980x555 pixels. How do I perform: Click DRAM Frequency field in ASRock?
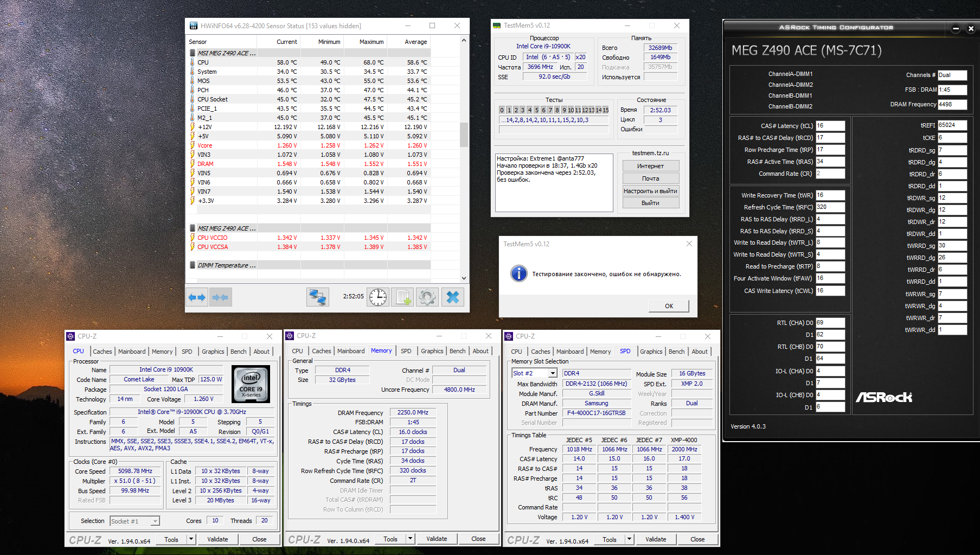pos(952,105)
